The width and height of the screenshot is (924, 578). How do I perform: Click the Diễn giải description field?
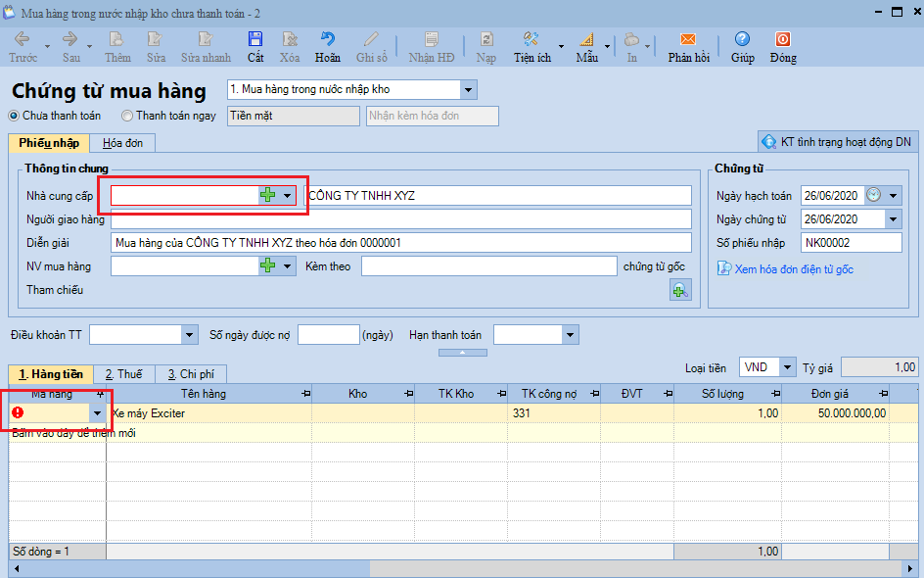[400, 242]
